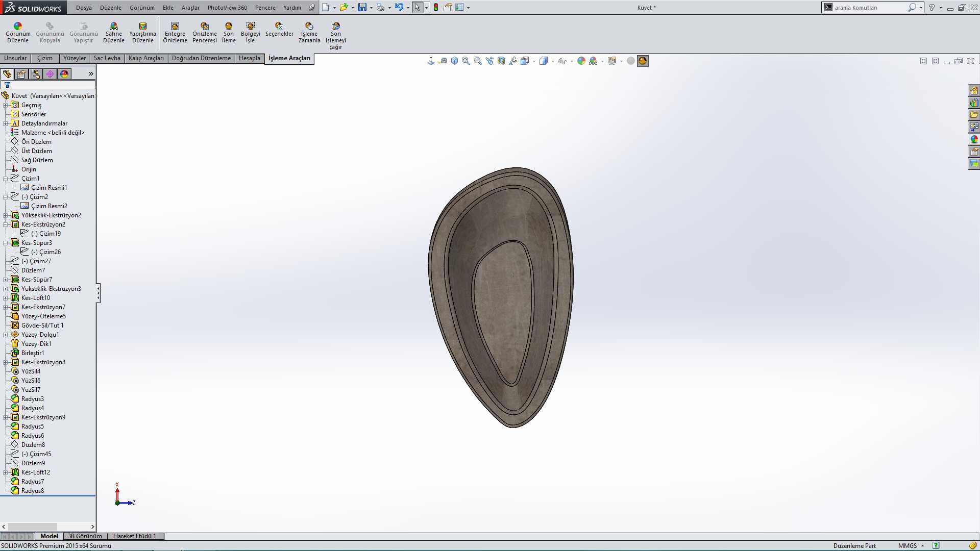The image size is (980, 551).
Task: Collapse the Çizim1 tree node
Action: (x=6, y=179)
